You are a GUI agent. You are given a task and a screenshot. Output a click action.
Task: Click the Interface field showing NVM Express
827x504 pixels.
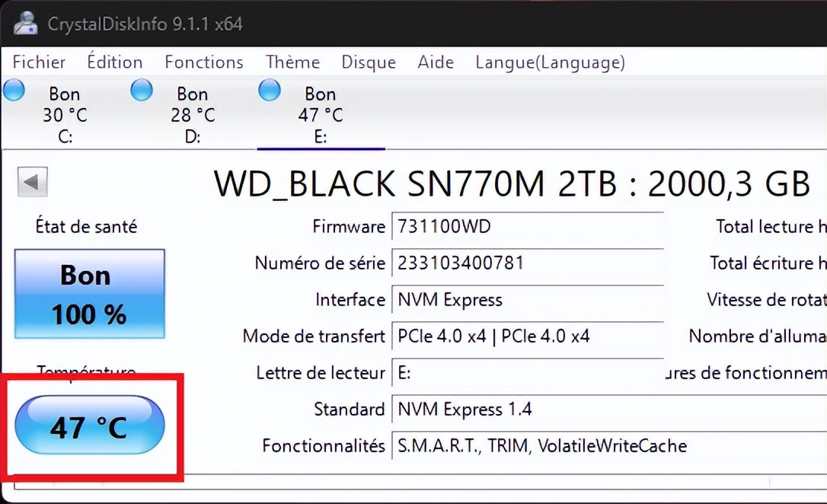click(528, 299)
